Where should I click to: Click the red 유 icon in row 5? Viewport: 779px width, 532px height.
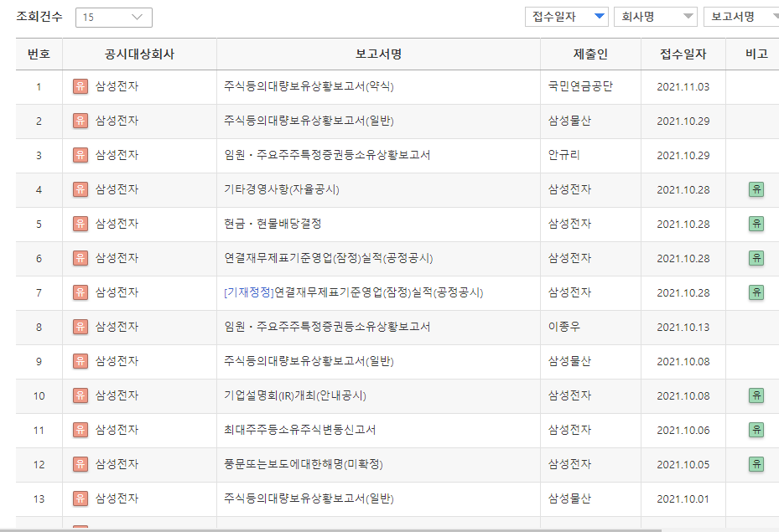(80, 224)
